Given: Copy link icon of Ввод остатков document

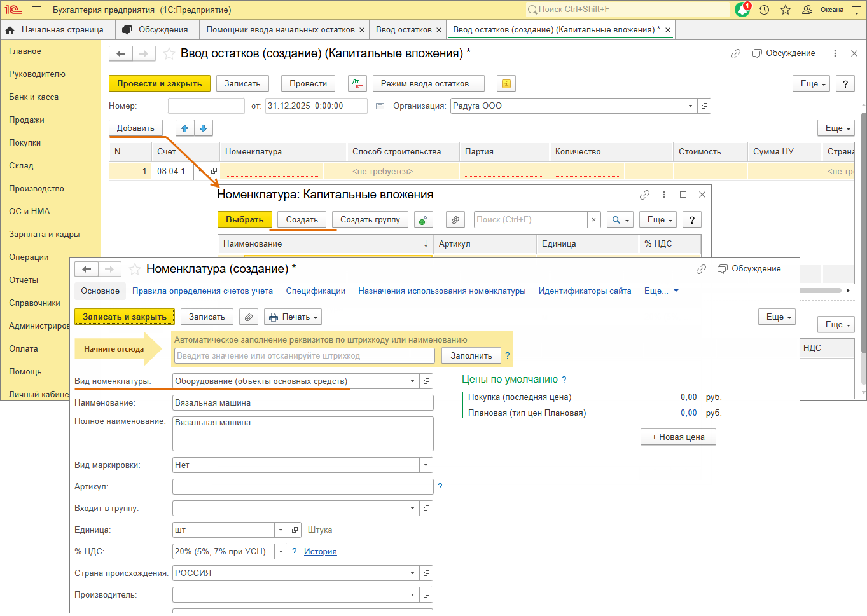Looking at the screenshot, I should (x=735, y=54).
